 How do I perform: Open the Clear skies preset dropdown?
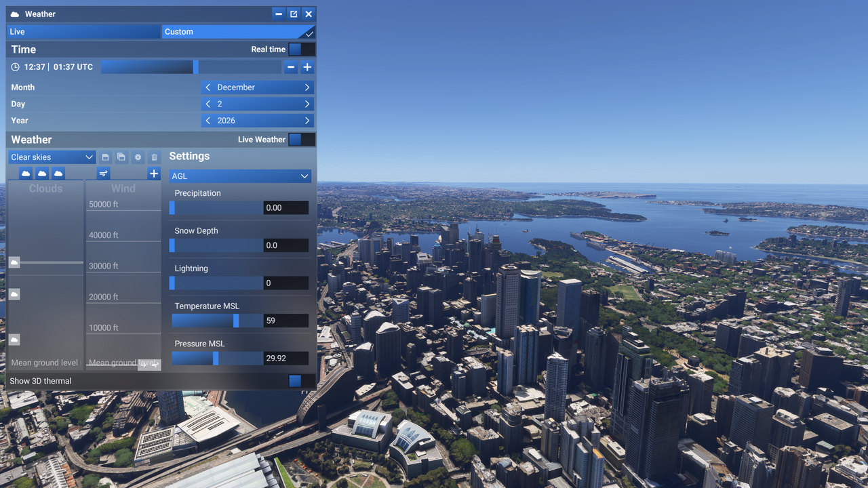coord(52,157)
